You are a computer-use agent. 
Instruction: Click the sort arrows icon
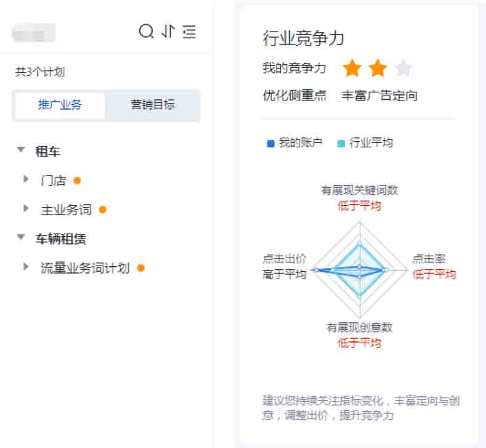tap(168, 31)
